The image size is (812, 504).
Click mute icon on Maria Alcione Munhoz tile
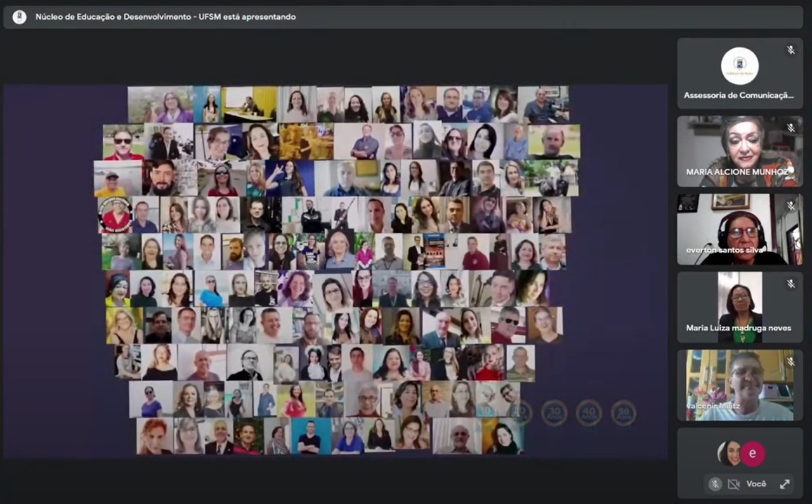coord(790,127)
